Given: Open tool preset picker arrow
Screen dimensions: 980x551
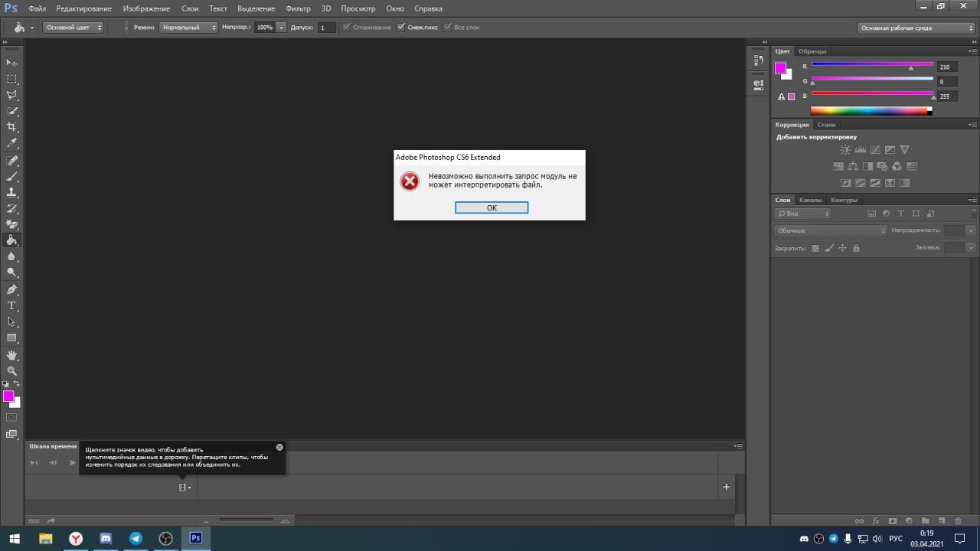Looking at the screenshot, I should tap(32, 27).
